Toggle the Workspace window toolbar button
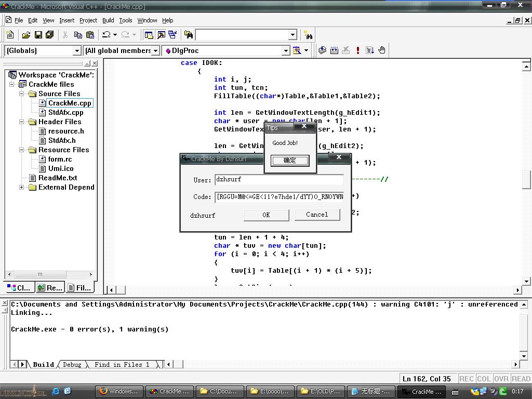The image size is (532, 399). tap(149, 35)
